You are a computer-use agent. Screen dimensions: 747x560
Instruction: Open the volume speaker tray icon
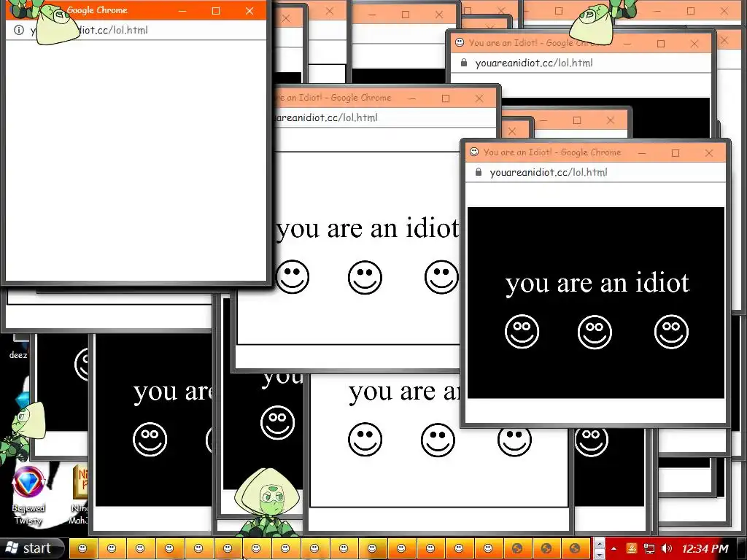coord(667,548)
